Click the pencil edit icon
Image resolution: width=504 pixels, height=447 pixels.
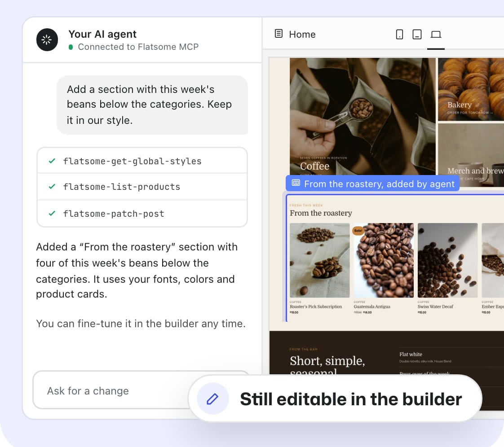[x=212, y=399]
